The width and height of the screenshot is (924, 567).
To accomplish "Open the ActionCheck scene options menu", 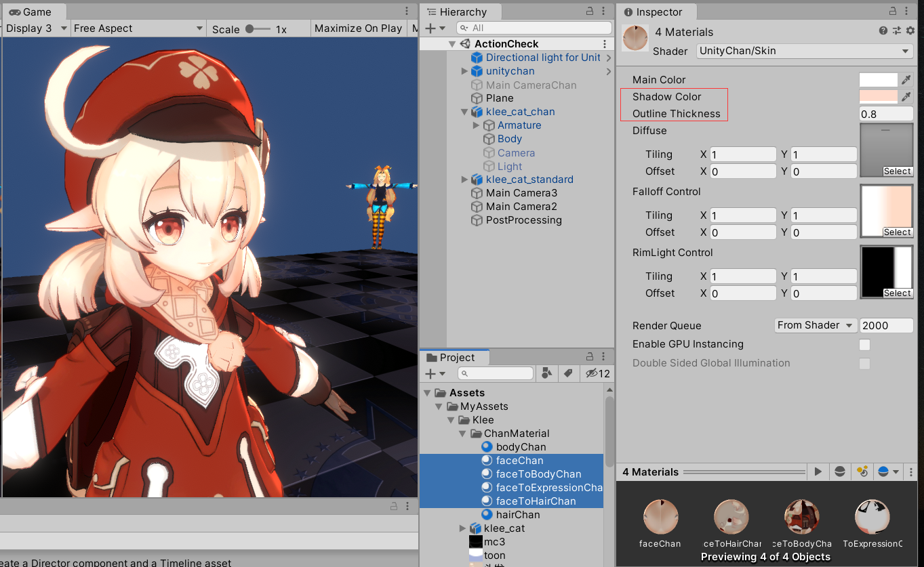I will pos(605,44).
